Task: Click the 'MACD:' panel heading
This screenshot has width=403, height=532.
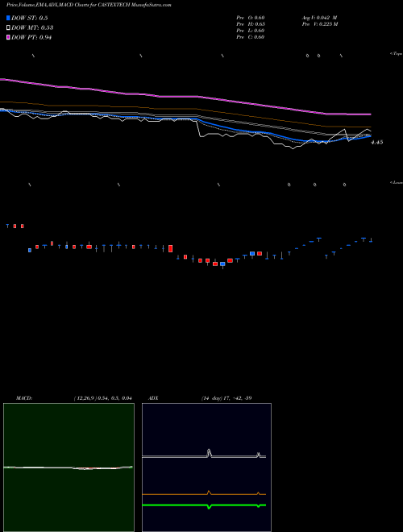Action: click(24, 398)
